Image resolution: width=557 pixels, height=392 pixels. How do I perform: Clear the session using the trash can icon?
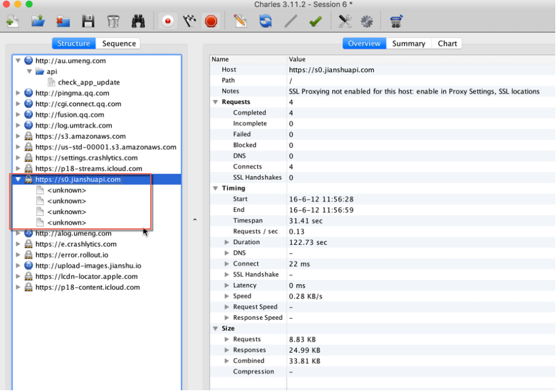[x=113, y=21]
